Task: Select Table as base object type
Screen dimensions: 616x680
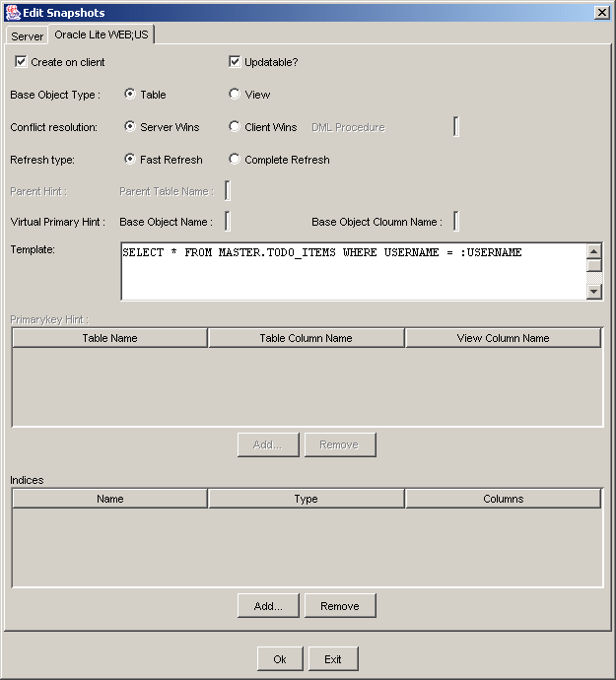Action: pyautogui.click(x=130, y=94)
